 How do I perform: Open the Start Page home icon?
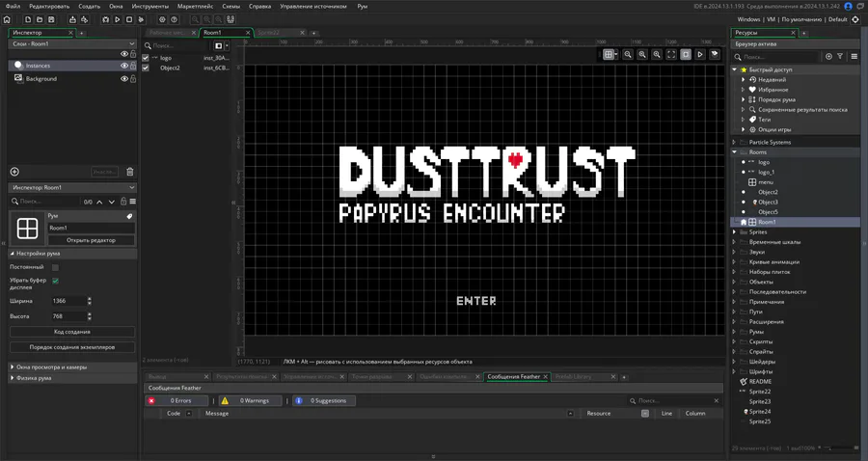tap(7, 19)
